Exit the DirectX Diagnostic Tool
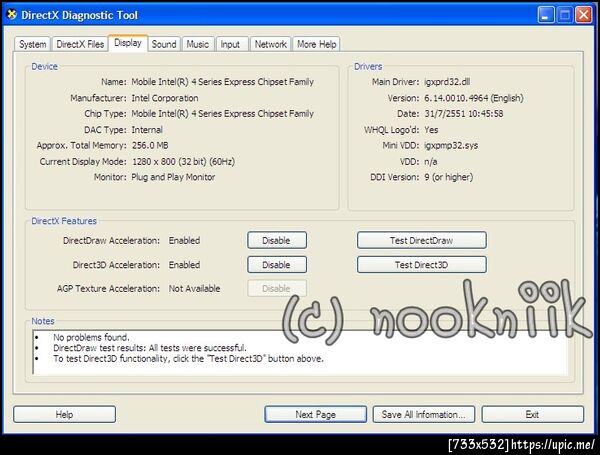Screen dimensions: 600x455 coord(532,414)
